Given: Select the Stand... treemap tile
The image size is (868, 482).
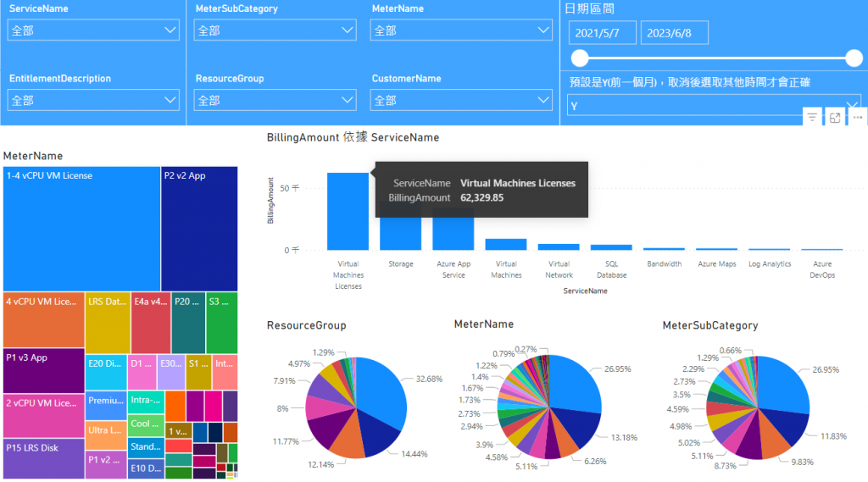Looking at the screenshot, I should [x=146, y=448].
